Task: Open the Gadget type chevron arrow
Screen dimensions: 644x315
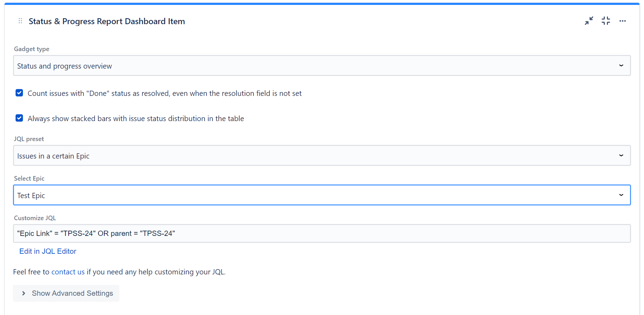Action: coord(621,65)
